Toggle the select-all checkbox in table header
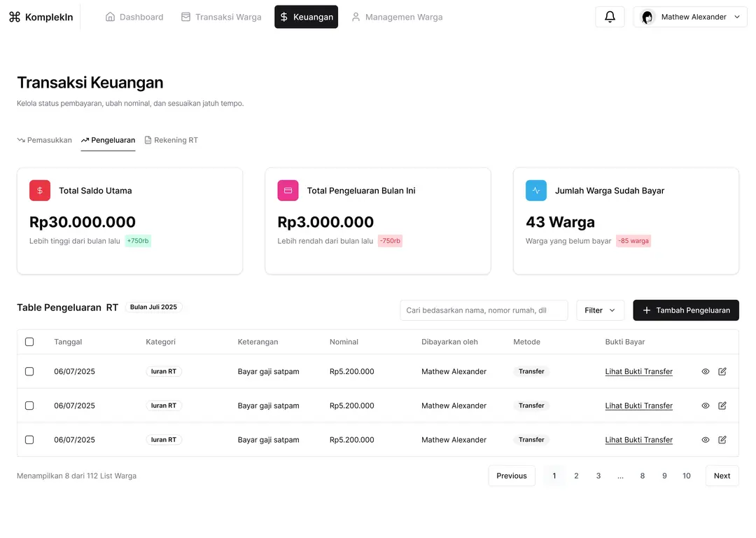The width and height of the screenshot is (756, 538). [x=29, y=342]
